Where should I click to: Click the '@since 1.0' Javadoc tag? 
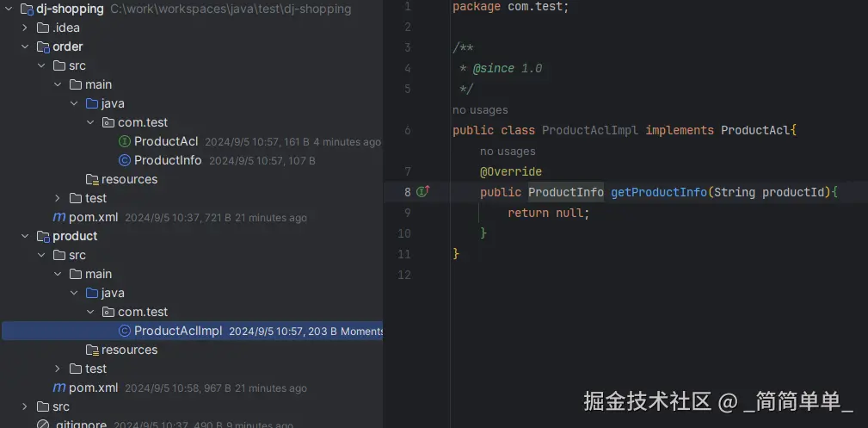[507, 69]
